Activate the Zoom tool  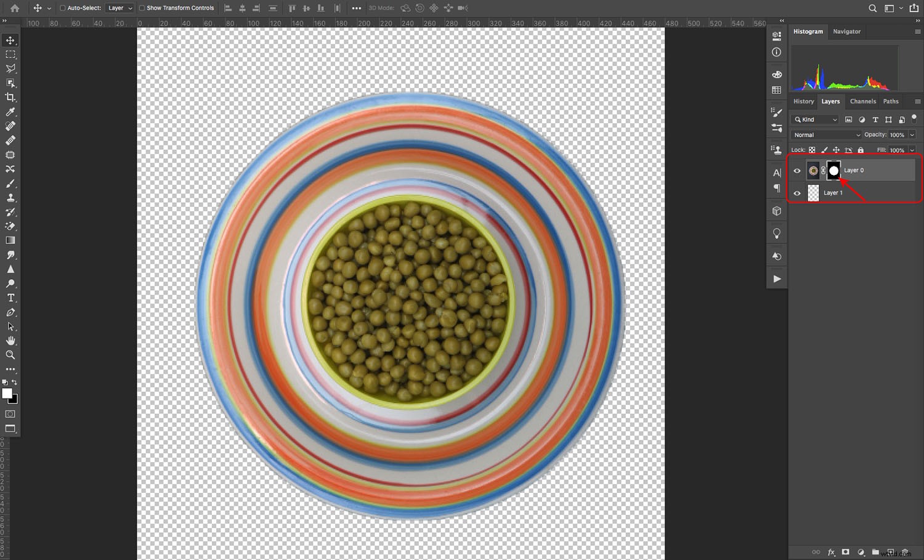(x=10, y=355)
